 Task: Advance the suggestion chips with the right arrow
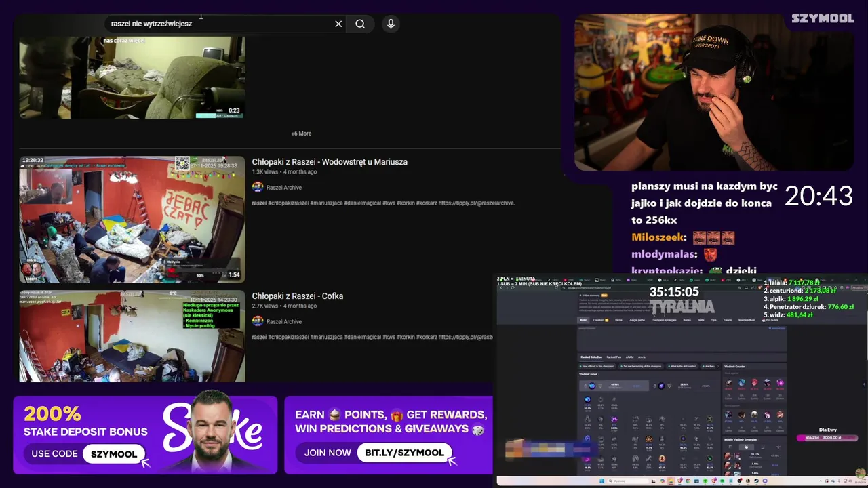point(718,366)
